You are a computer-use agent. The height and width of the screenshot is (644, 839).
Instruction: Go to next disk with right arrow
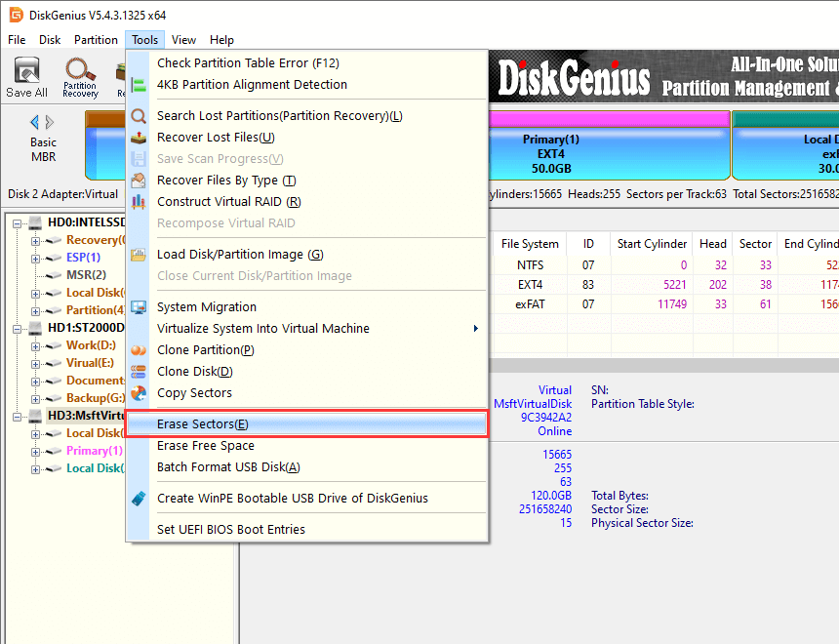(50, 122)
